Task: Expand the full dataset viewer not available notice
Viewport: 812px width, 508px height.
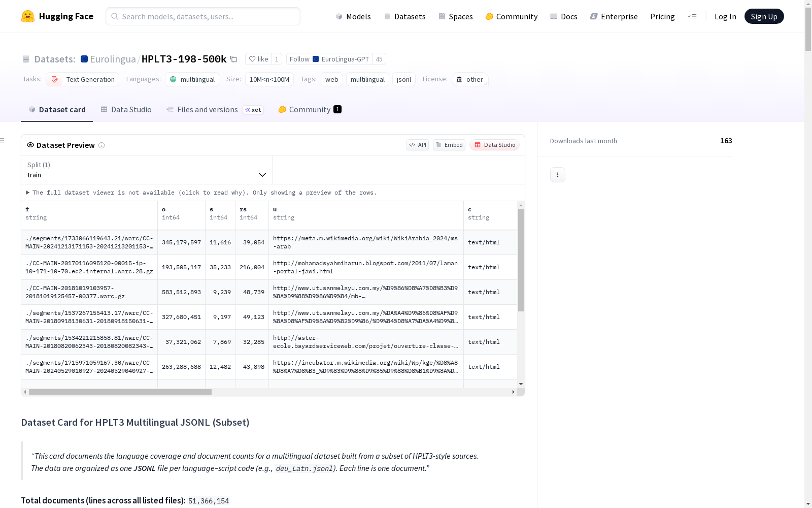Action: (x=201, y=193)
